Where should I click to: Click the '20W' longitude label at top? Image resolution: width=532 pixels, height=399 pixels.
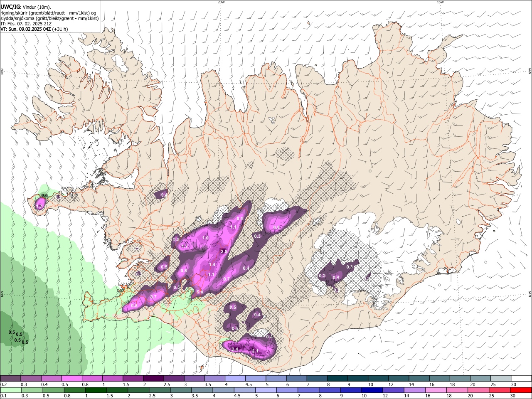click(x=221, y=2)
